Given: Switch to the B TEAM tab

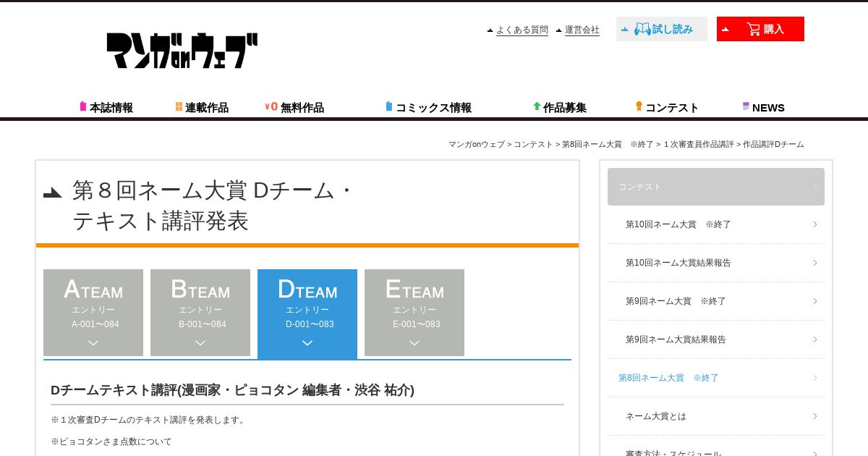Looking at the screenshot, I should point(200,313).
